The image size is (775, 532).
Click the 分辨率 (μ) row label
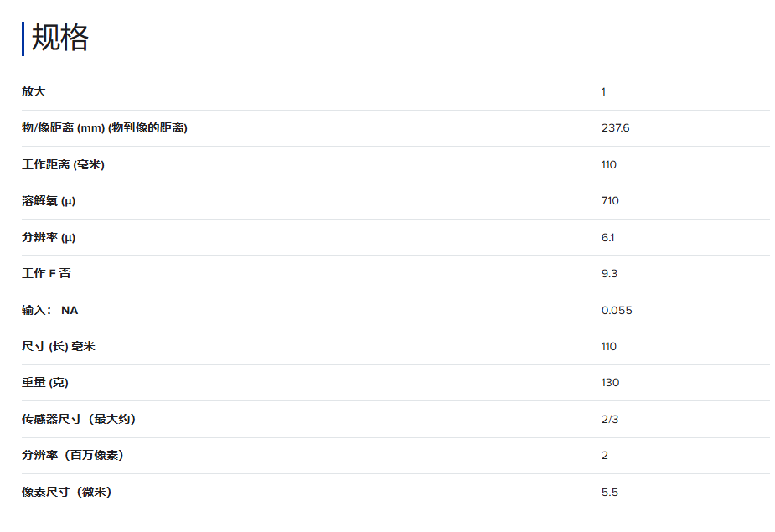(49, 237)
